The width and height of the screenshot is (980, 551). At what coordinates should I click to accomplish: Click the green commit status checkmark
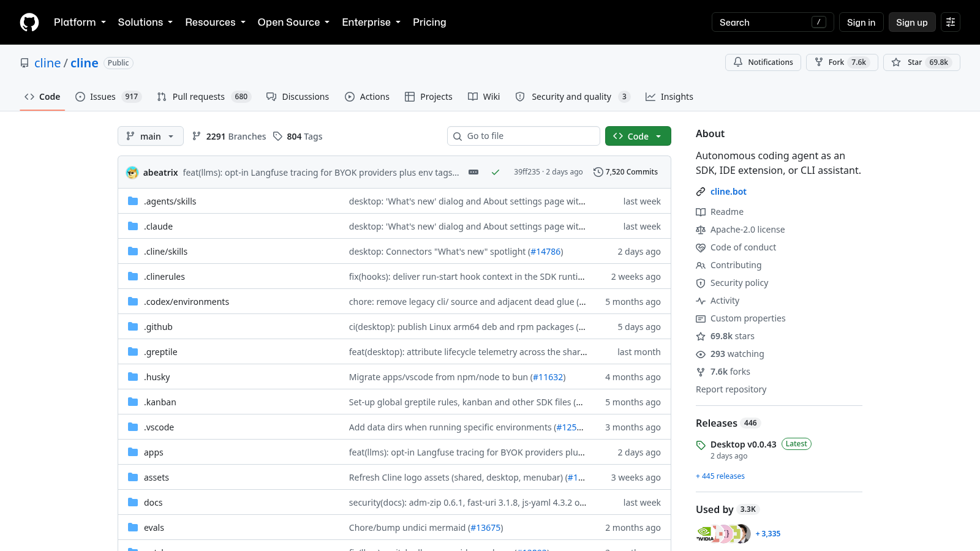(496, 172)
